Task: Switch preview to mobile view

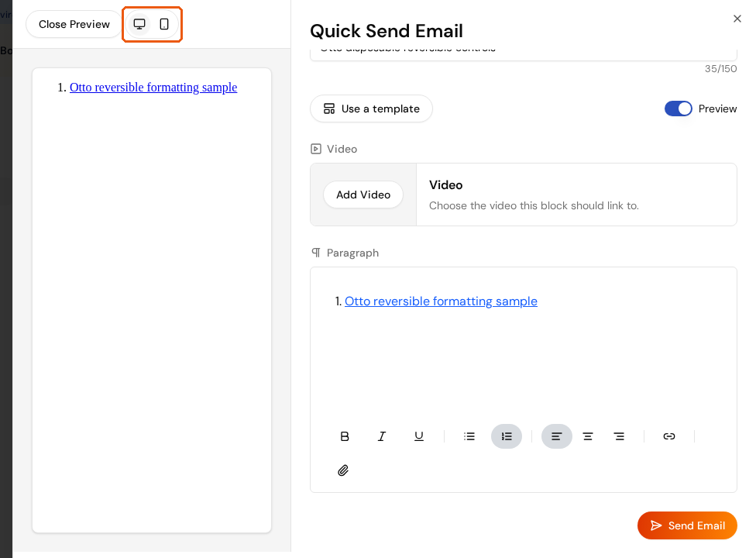Action: [x=164, y=24]
